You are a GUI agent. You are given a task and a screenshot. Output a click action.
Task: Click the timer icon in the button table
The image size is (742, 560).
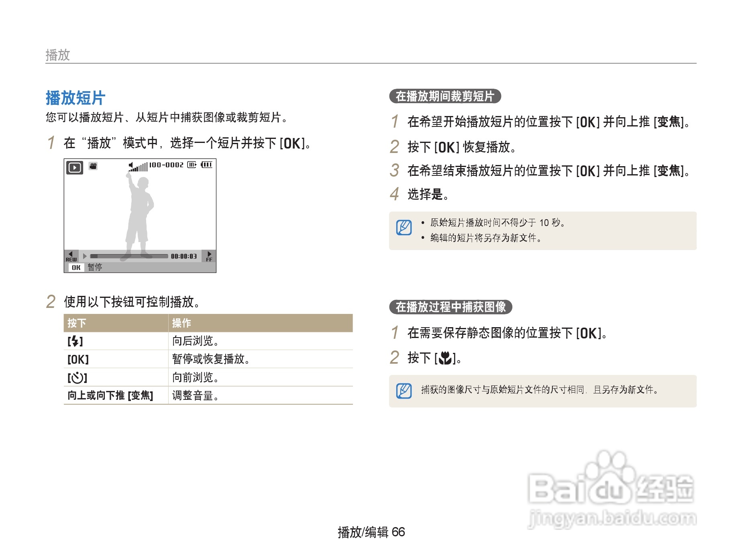[77, 377]
